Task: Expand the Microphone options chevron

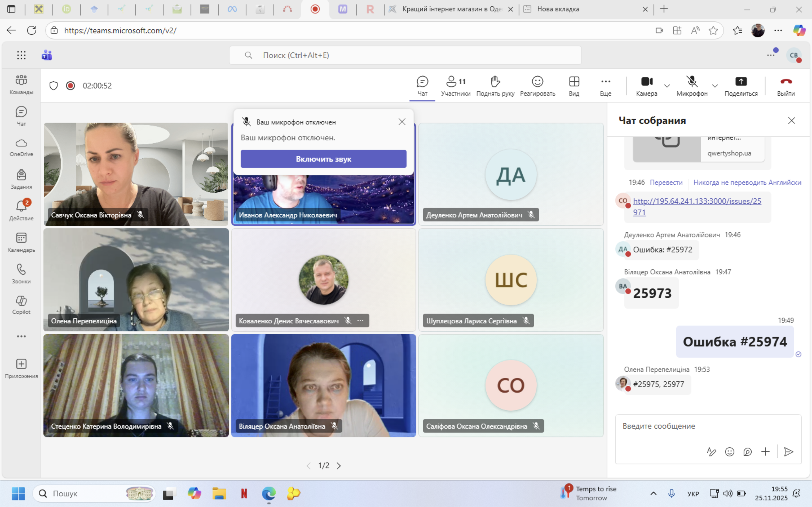Action: (715, 86)
